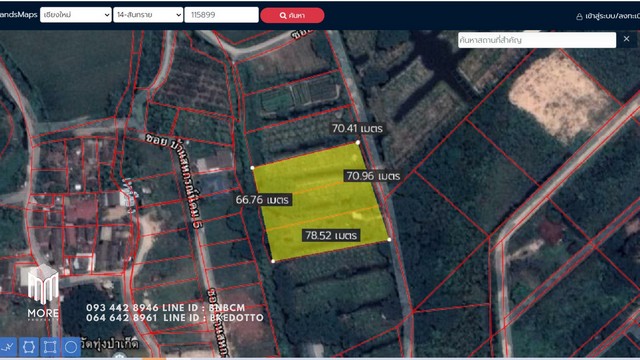The width and height of the screenshot is (640, 360).
Task: Select the polyline measure drawing tool
Action: [8, 347]
